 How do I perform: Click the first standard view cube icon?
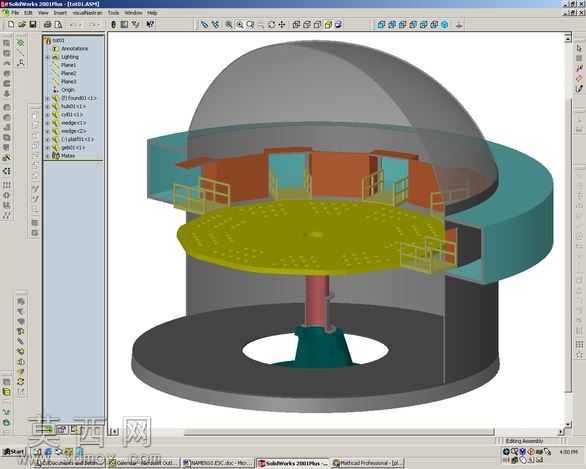tap(381, 25)
